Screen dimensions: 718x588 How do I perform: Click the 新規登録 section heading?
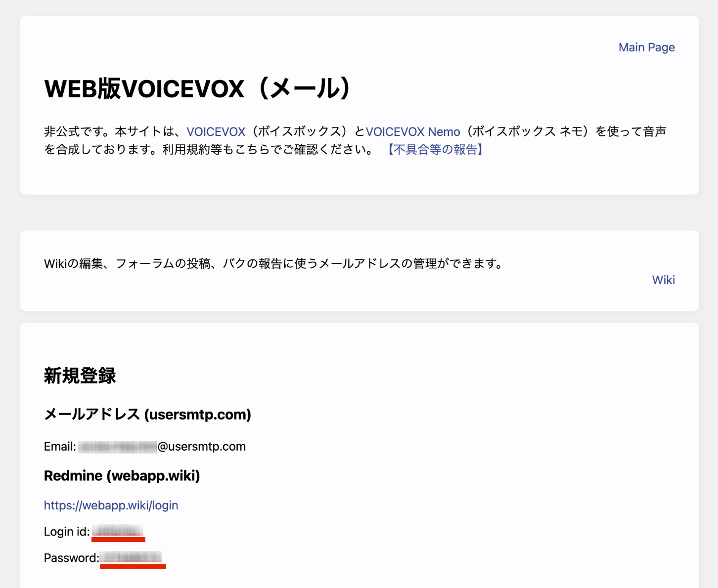coord(80,376)
